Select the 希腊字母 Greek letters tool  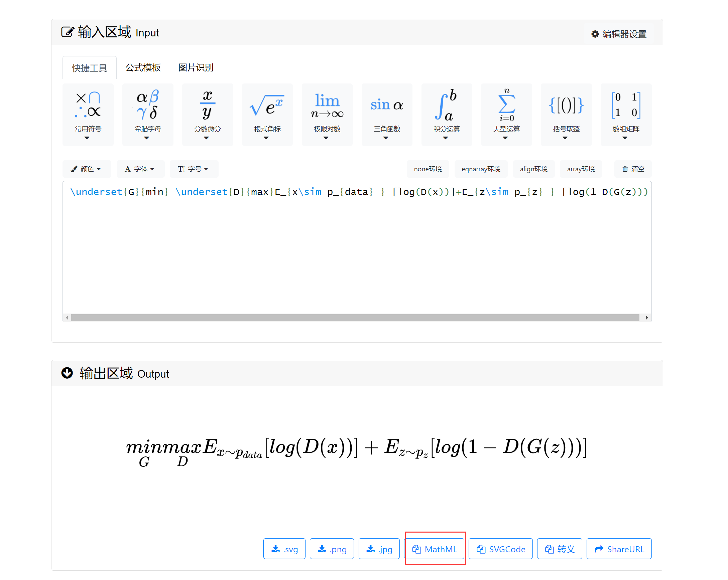coord(147,115)
